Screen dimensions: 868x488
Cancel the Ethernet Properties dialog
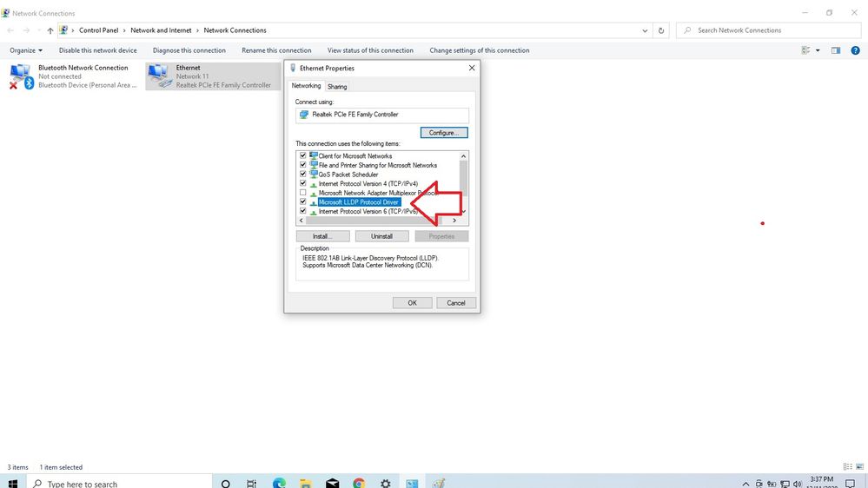[x=456, y=303]
